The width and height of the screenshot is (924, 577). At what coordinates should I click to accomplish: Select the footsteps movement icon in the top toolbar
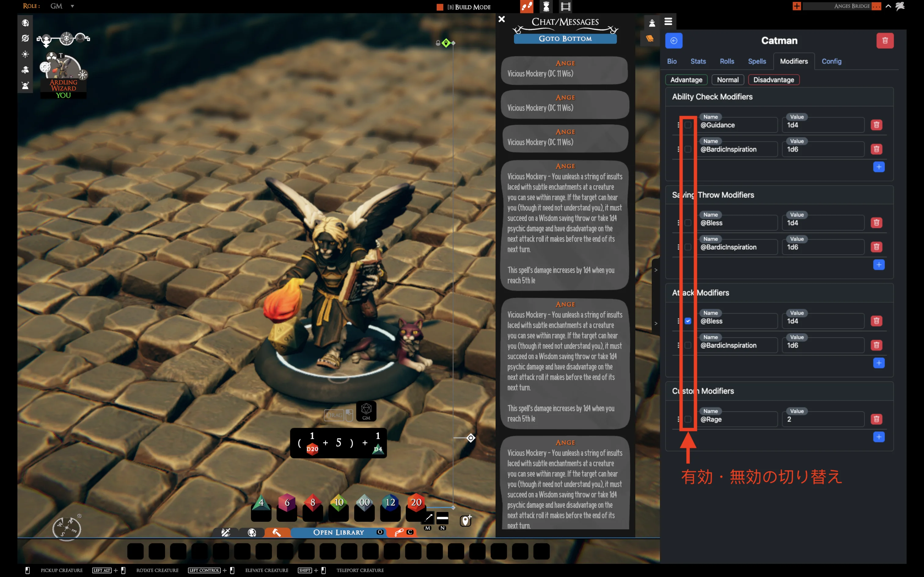[527, 6]
